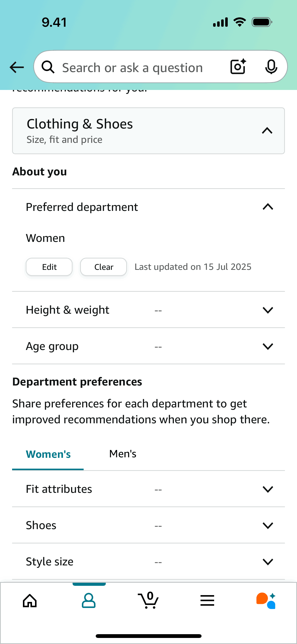The width and height of the screenshot is (297, 644).
Task: Open the profile icon in bottom navigation
Action: tap(89, 600)
